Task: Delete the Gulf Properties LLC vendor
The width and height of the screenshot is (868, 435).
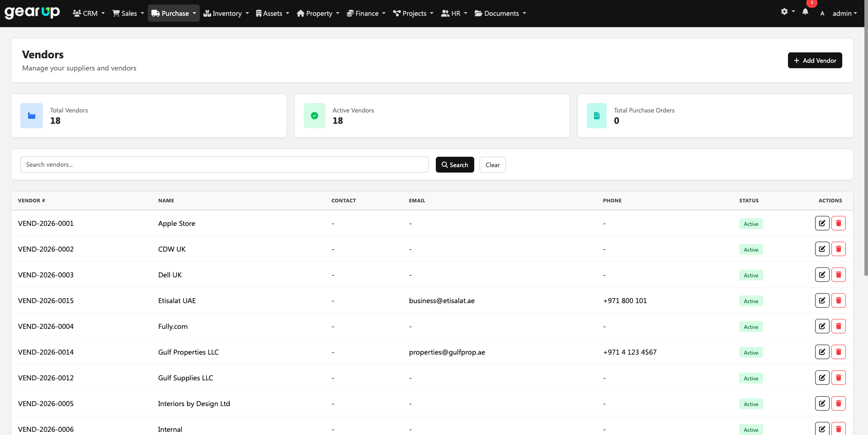Action: pyautogui.click(x=838, y=352)
